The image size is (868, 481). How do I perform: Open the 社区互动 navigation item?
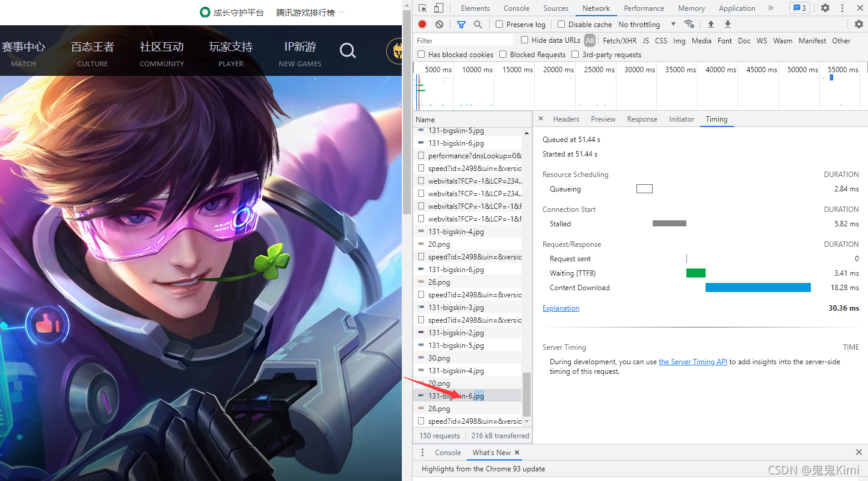coord(162,52)
